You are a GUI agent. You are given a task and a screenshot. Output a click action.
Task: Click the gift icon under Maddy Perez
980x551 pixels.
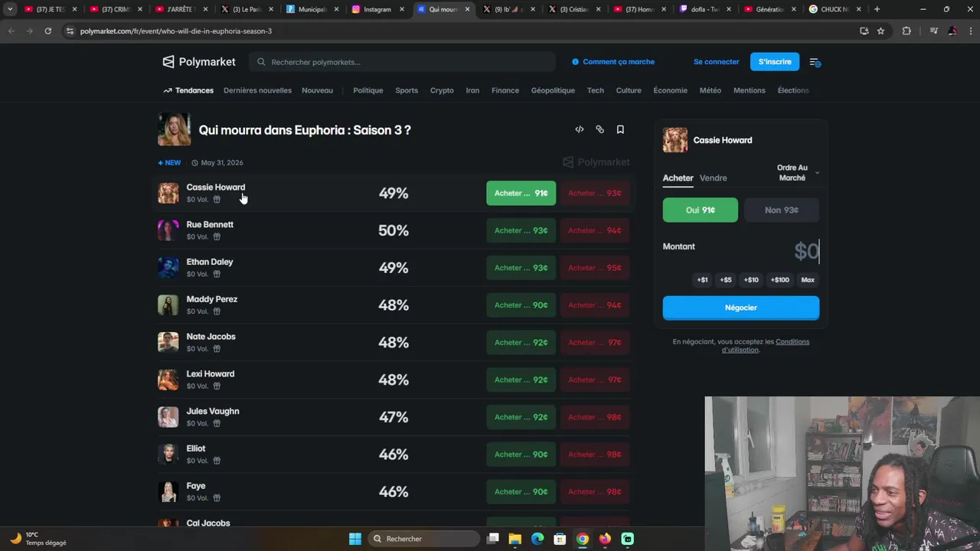click(x=217, y=311)
